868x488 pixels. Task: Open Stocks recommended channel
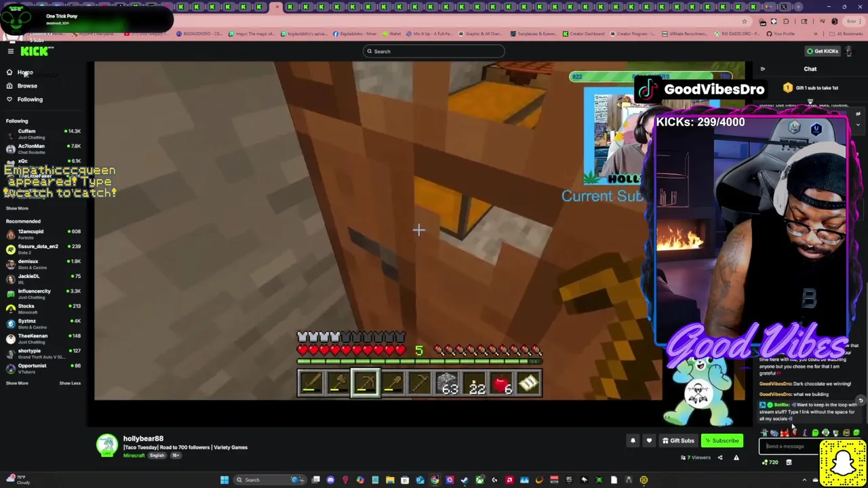[42, 308]
